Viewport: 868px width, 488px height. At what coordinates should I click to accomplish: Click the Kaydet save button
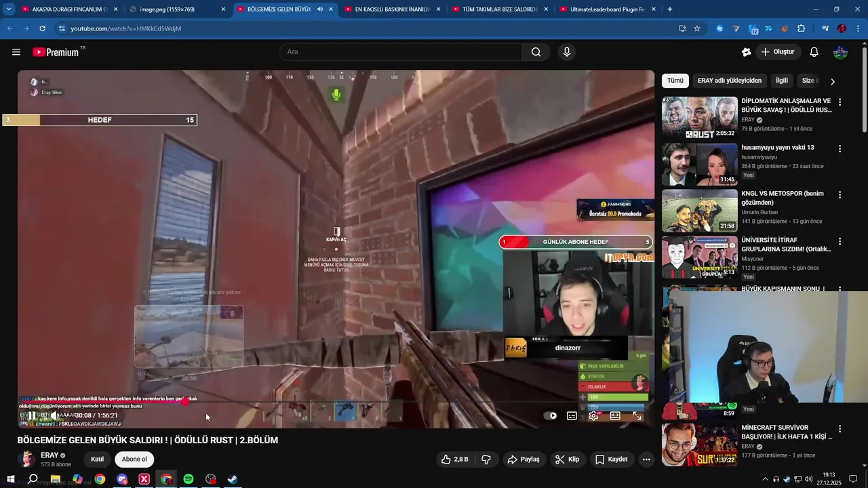click(611, 460)
